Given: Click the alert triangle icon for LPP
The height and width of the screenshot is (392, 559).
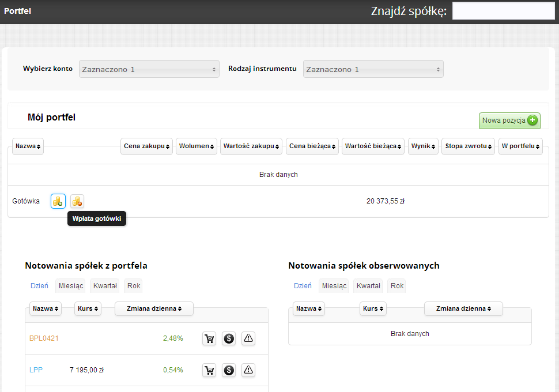Looking at the screenshot, I should pos(248,370).
